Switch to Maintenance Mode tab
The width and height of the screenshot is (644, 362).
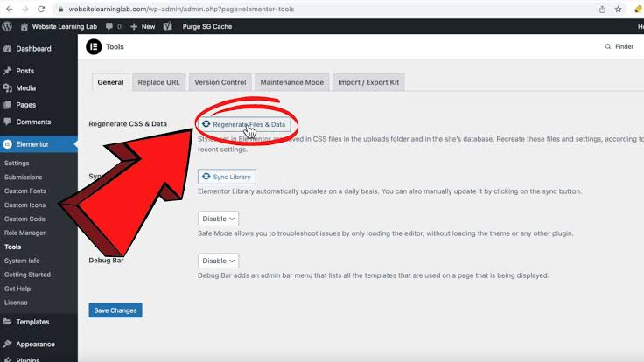(x=292, y=82)
